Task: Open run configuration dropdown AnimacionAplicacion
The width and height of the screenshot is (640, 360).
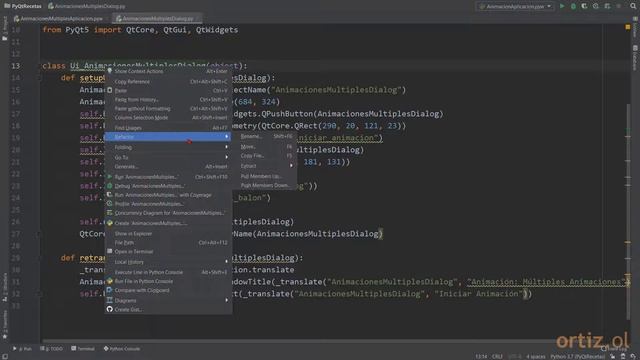Action: (515, 6)
